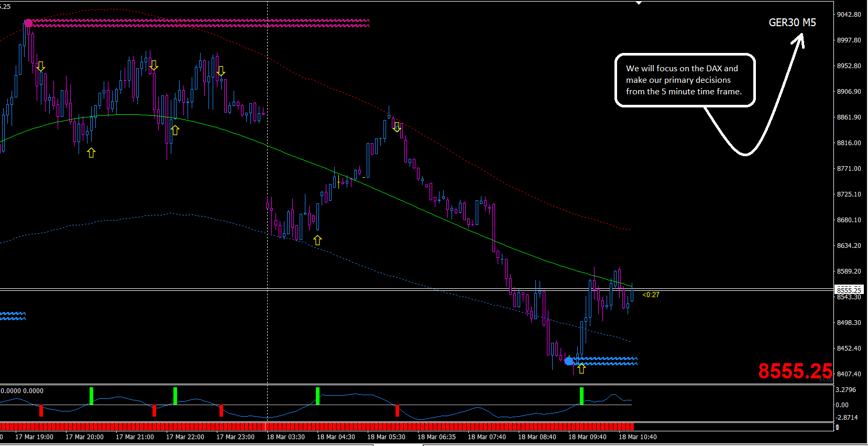Click the 17 Mar 20:00 time label
The height and width of the screenshot is (446, 868).
(84, 437)
